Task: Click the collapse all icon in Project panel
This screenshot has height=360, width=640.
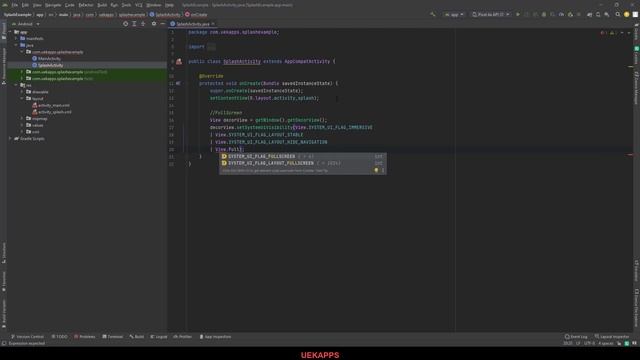Action: pos(143,24)
